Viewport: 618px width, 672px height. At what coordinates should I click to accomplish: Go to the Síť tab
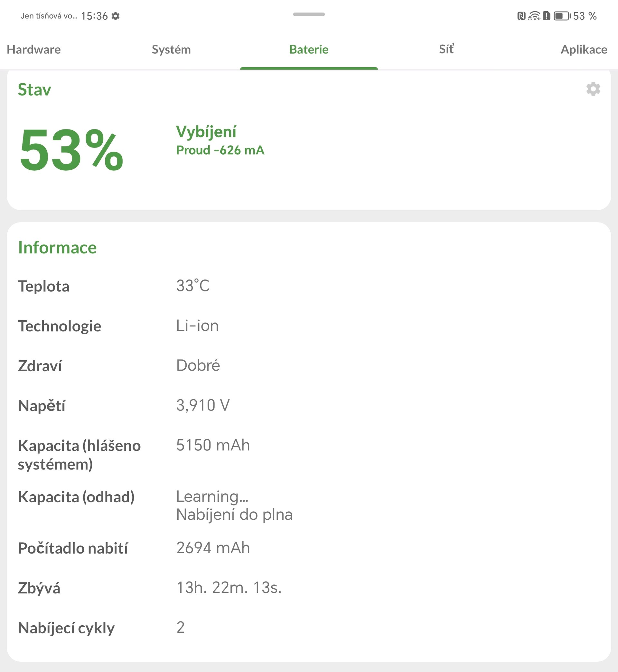(446, 50)
